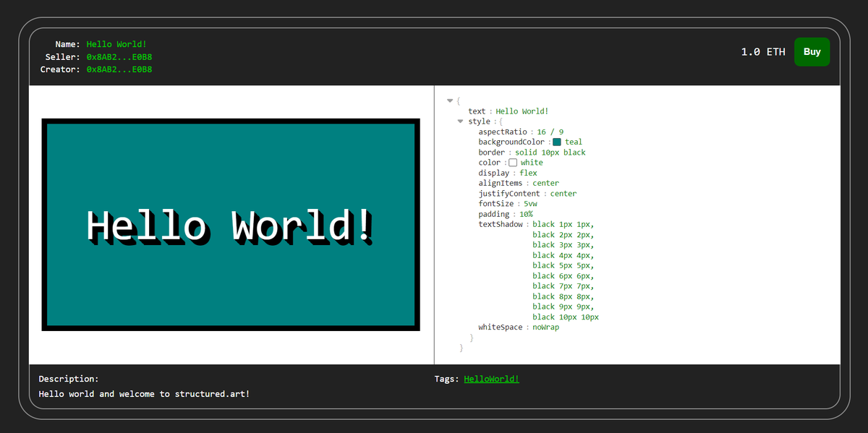Viewport: 868px width, 433px height.
Task: Click the Description label
Action: (69, 379)
